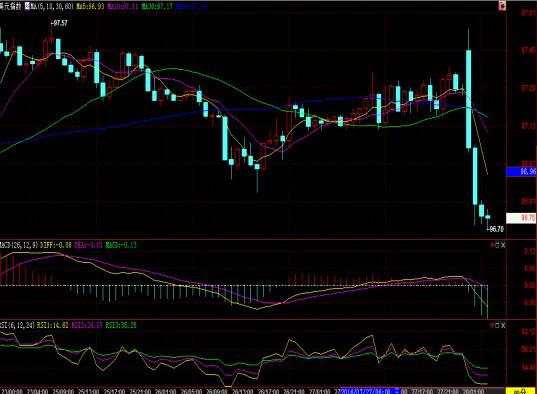
Task: Click the MA settings icon before MA(5,10,30,60)
Action: click(27, 6)
